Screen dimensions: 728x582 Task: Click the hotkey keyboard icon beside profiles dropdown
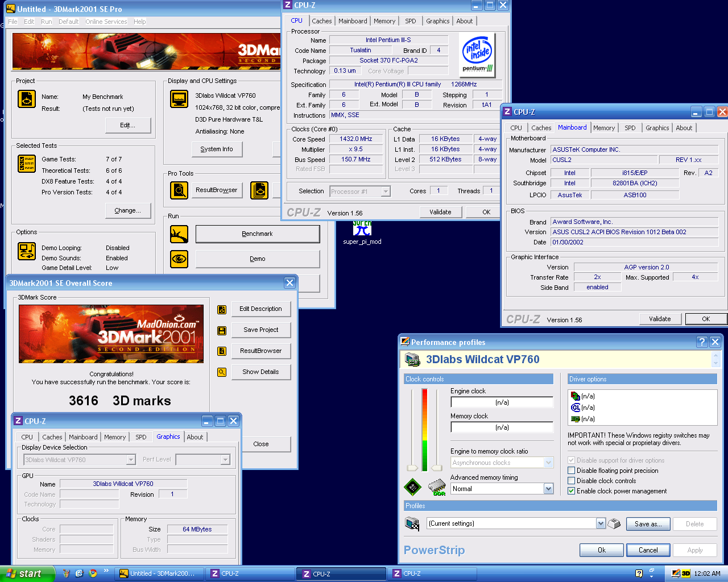[614, 523]
